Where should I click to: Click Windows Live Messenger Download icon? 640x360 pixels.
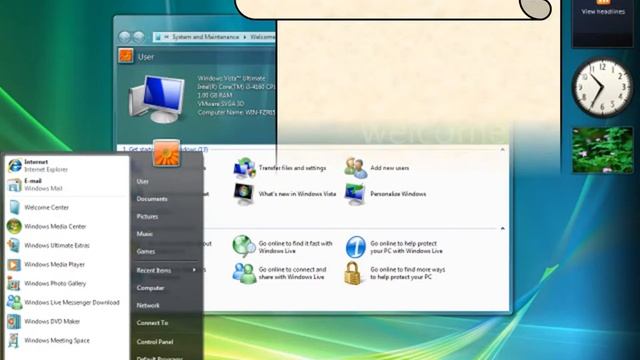tap(14, 302)
